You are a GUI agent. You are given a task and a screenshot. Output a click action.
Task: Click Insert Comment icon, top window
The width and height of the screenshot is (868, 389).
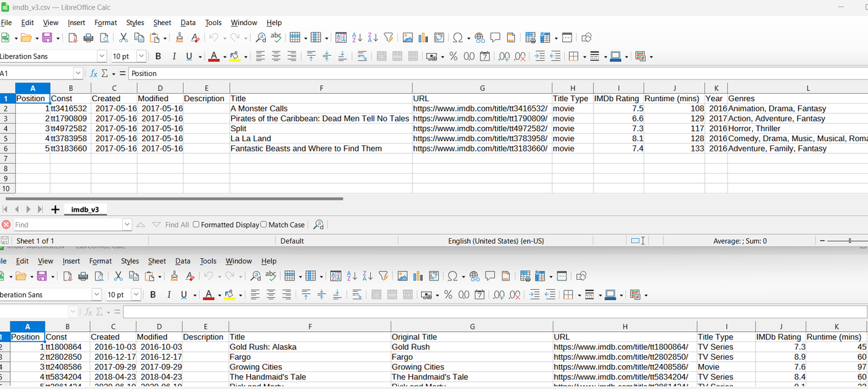pyautogui.click(x=495, y=37)
